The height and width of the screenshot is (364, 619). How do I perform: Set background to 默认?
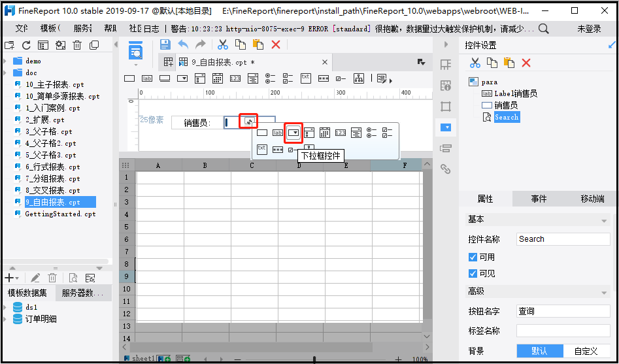(540, 351)
